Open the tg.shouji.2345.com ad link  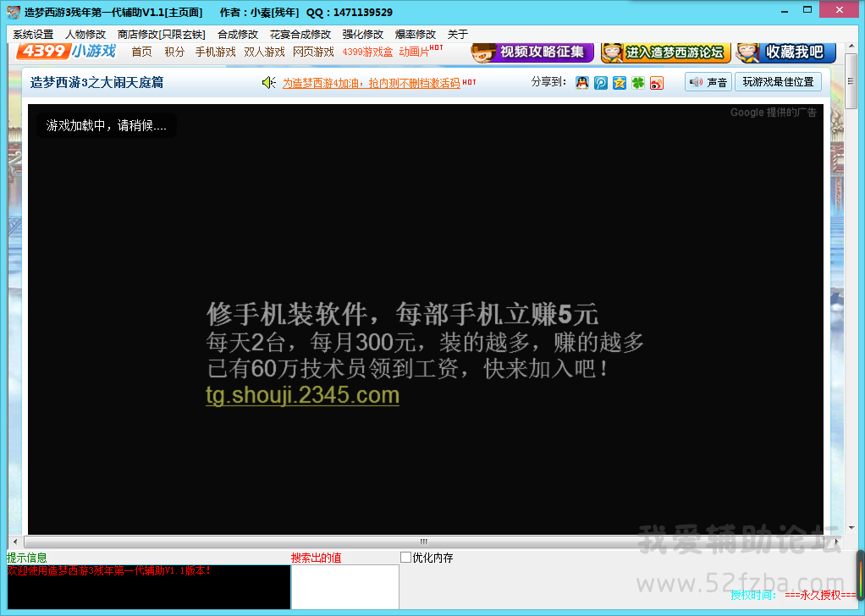click(302, 395)
